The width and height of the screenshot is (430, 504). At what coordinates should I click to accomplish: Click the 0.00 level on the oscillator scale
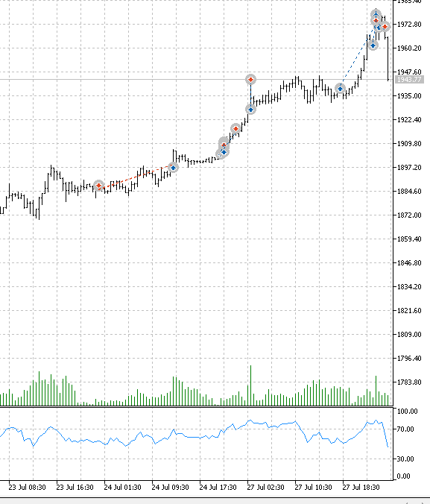[404, 476]
